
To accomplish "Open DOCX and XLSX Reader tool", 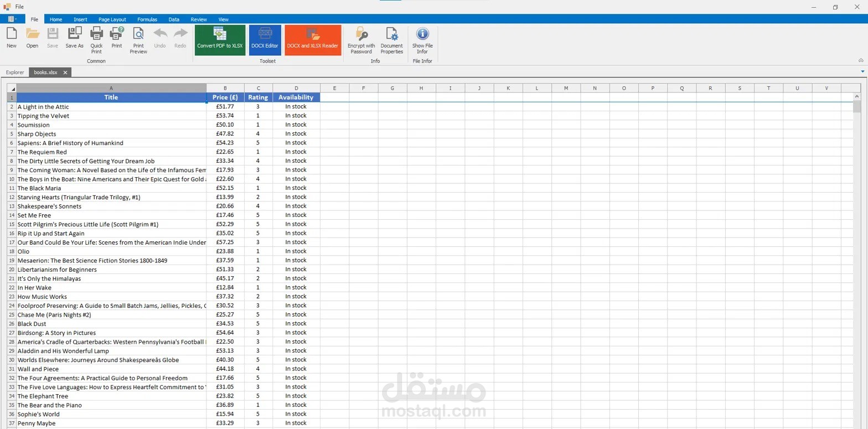I will coord(313,40).
